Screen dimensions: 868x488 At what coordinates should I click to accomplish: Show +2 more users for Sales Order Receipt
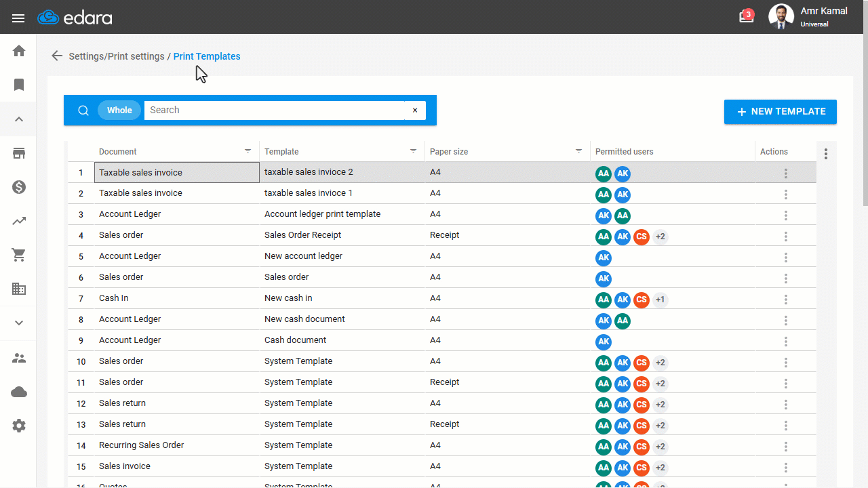(660, 237)
